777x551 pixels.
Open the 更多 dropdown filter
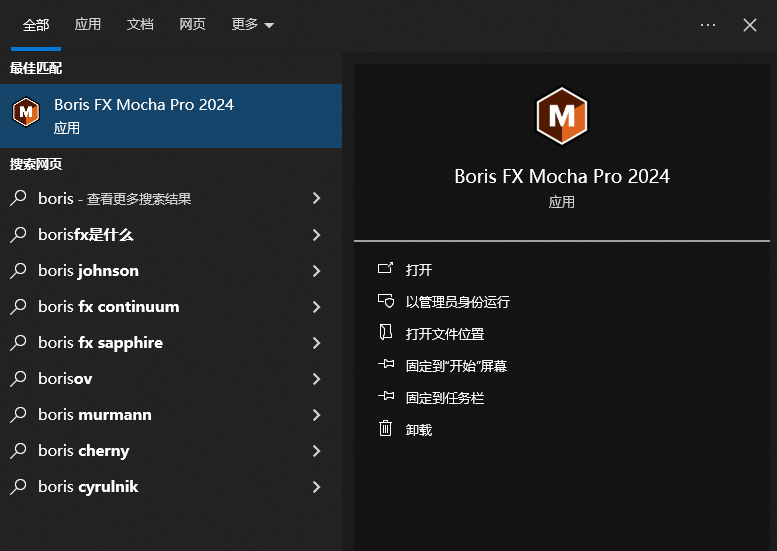pos(252,24)
